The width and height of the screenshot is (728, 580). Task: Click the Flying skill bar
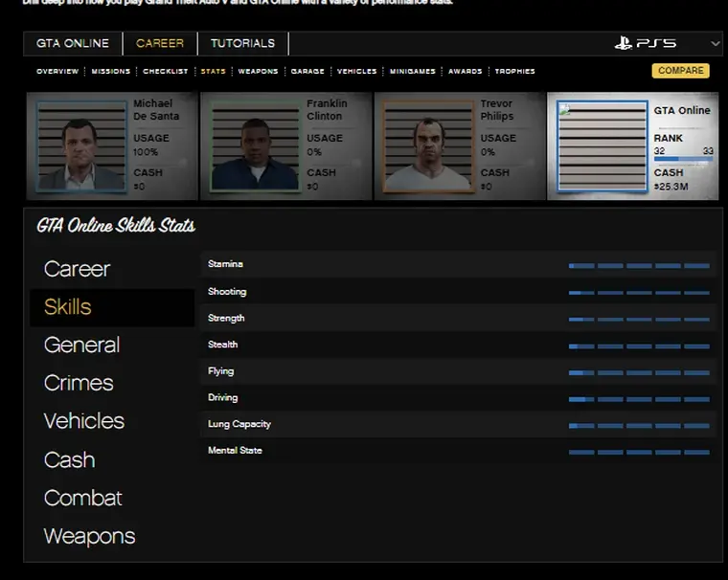(x=639, y=372)
